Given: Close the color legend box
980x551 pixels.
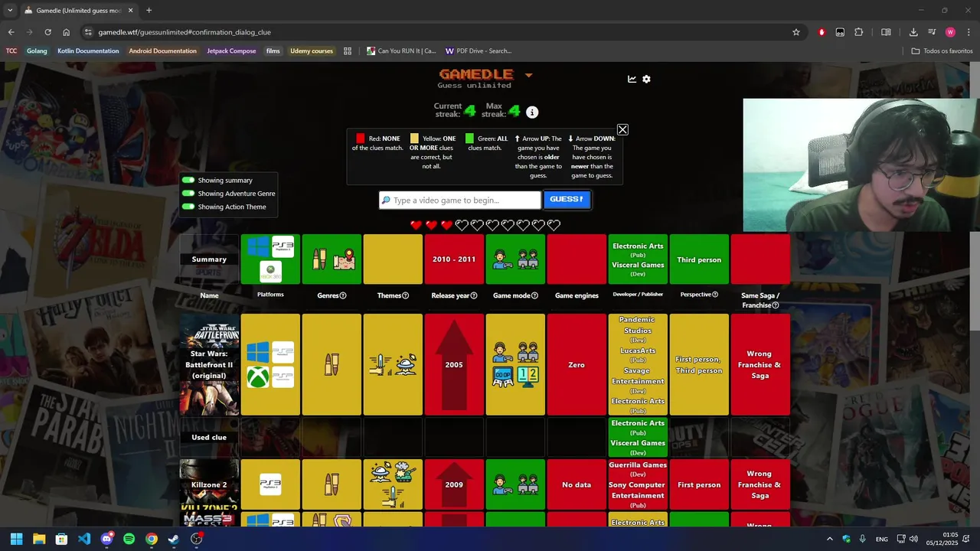Looking at the screenshot, I should pos(622,130).
